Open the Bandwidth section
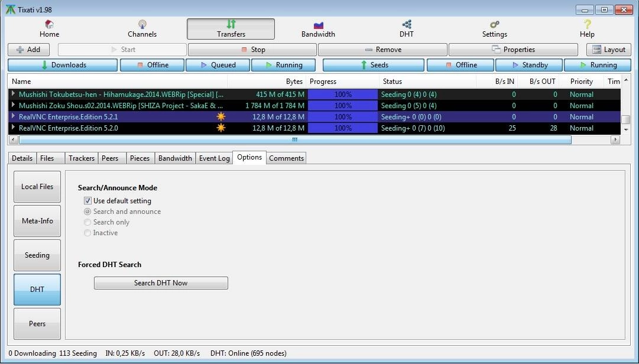This screenshot has width=639, height=364. click(318, 29)
